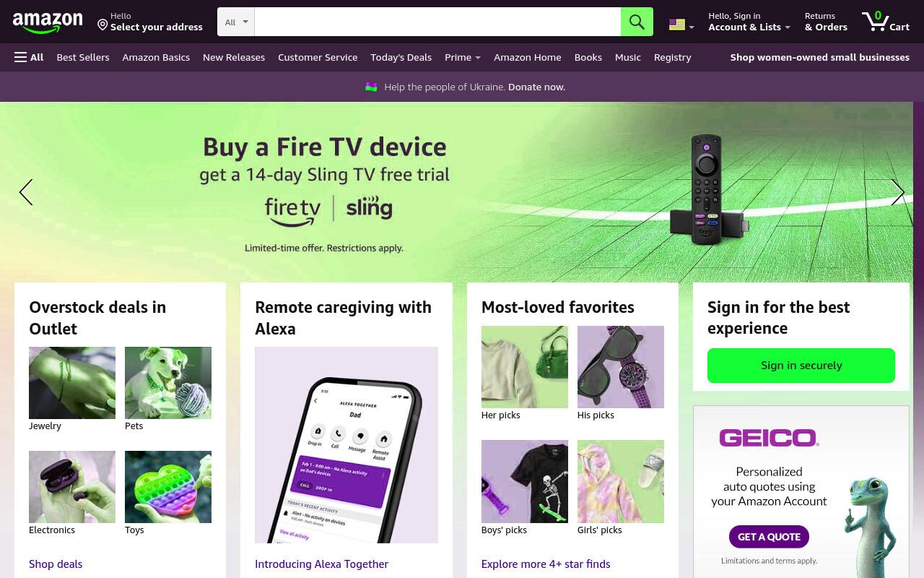
Task: Click the Donate now link
Action: pyautogui.click(x=536, y=87)
